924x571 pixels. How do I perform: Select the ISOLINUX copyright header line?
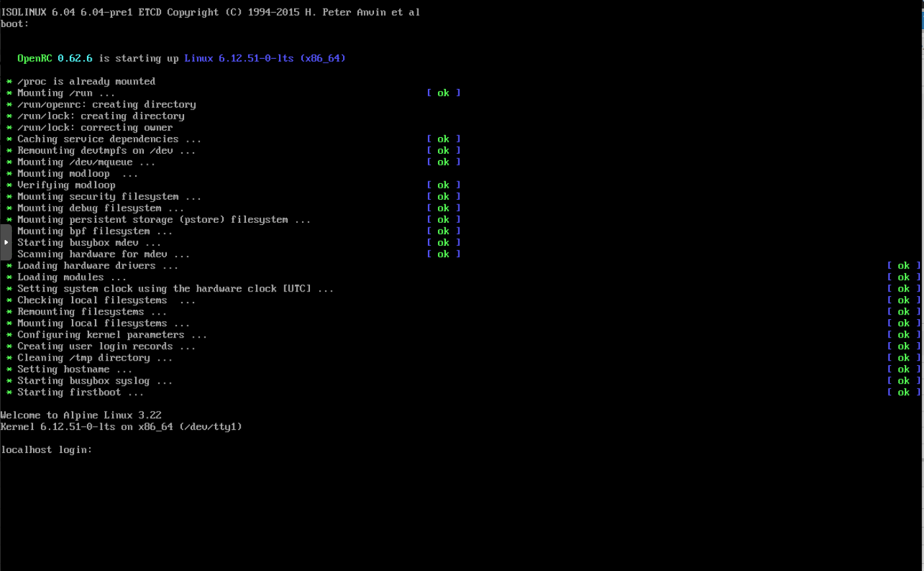(x=210, y=12)
